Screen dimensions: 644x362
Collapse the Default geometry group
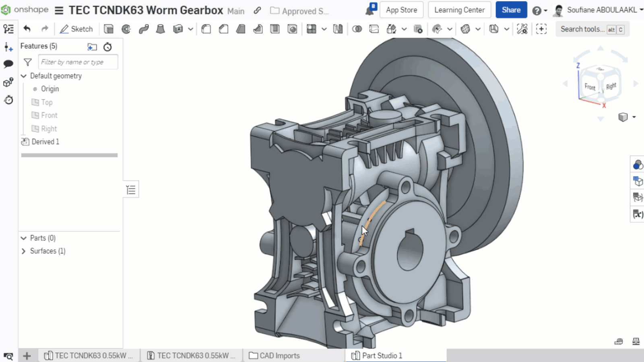[24, 76]
